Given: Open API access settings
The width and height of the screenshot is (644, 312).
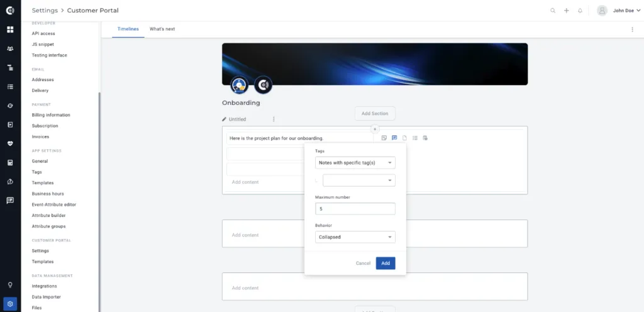Looking at the screenshot, I should tap(43, 34).
